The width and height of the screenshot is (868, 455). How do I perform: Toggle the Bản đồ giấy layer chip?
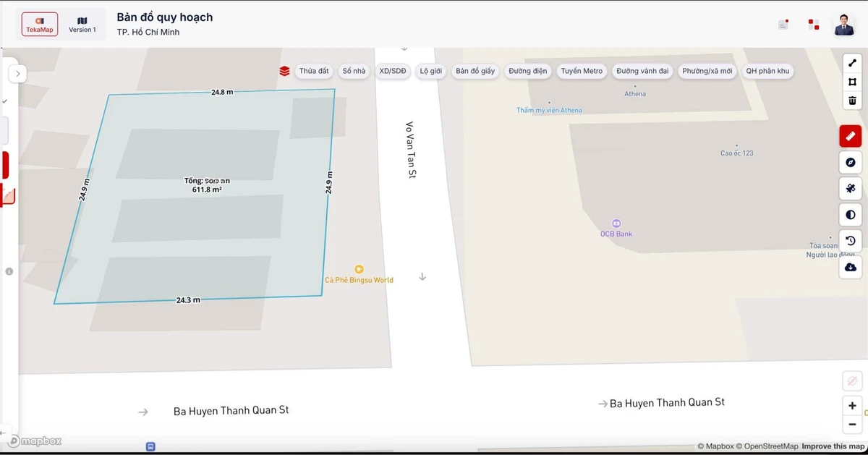[475, 71]
